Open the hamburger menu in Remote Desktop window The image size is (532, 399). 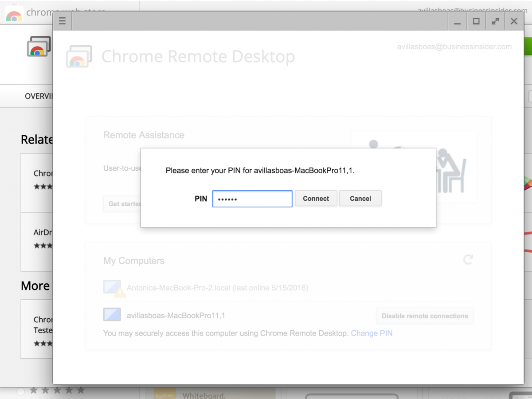tap(62, 21)
